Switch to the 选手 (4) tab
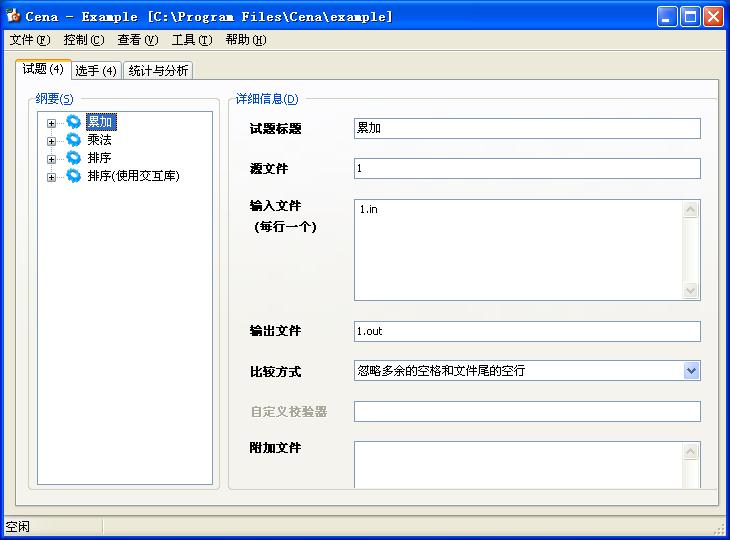Image resolution: width=730 pixels, height=540 pixels. coord(96,71)
